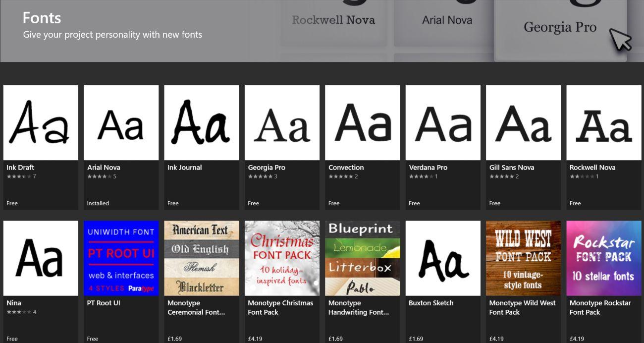Click the £1.69 price on Ceremonial Font
Image resolution: width=644 pixels, height=343 pixels.
point(174,339)
